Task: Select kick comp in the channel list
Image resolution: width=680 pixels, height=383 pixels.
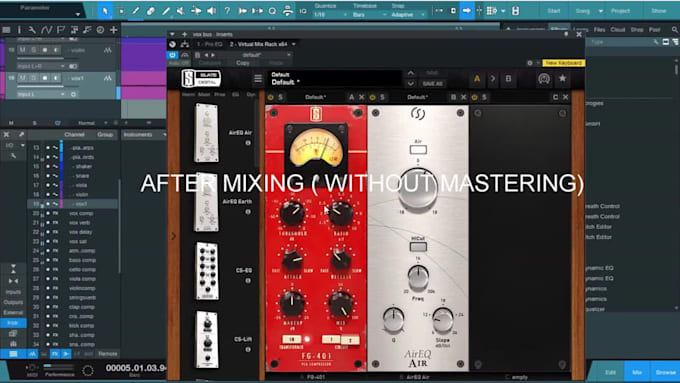Action: click(82, 325)
